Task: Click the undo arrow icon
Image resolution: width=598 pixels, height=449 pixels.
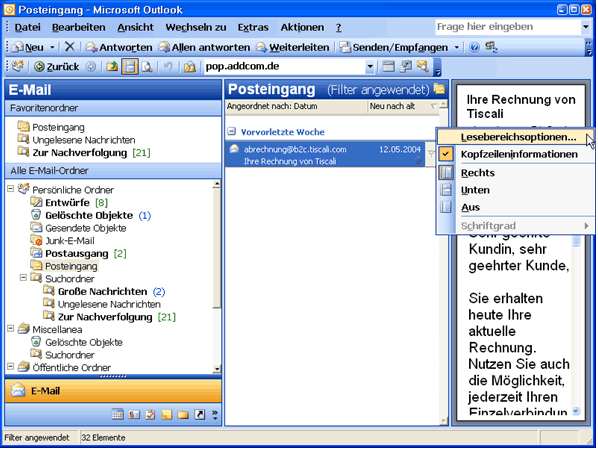Action: pyautogui.click(x=168, y=67)
